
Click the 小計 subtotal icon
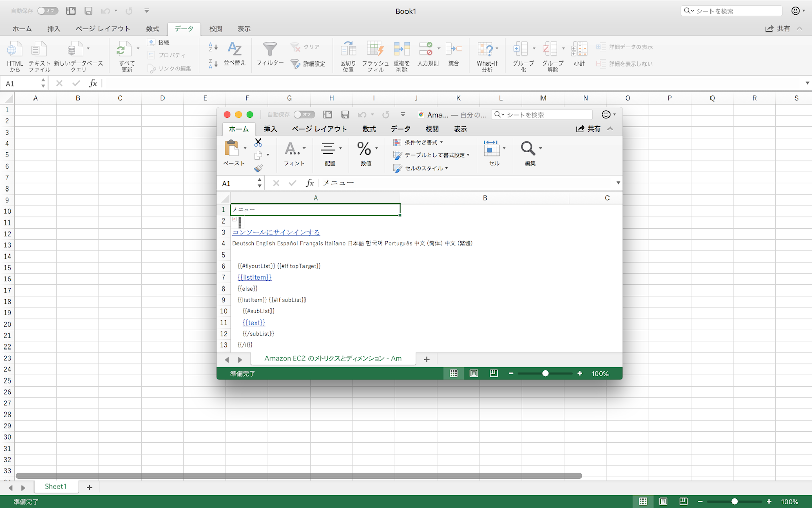click(579, 49)
